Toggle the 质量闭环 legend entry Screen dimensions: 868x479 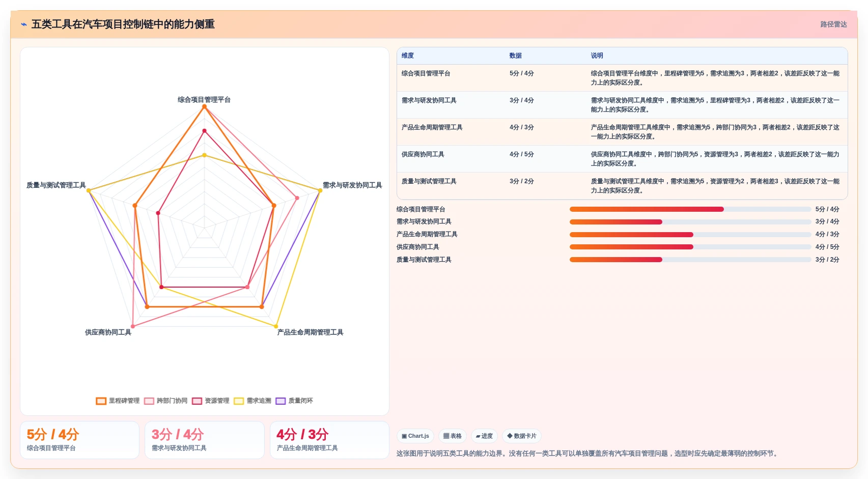click(x=294, y=401)
